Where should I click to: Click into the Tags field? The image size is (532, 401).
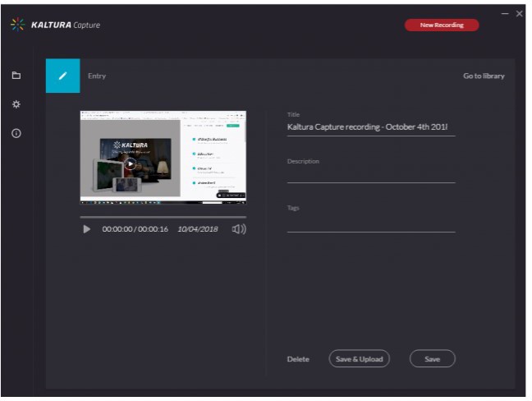pos(370,223)
